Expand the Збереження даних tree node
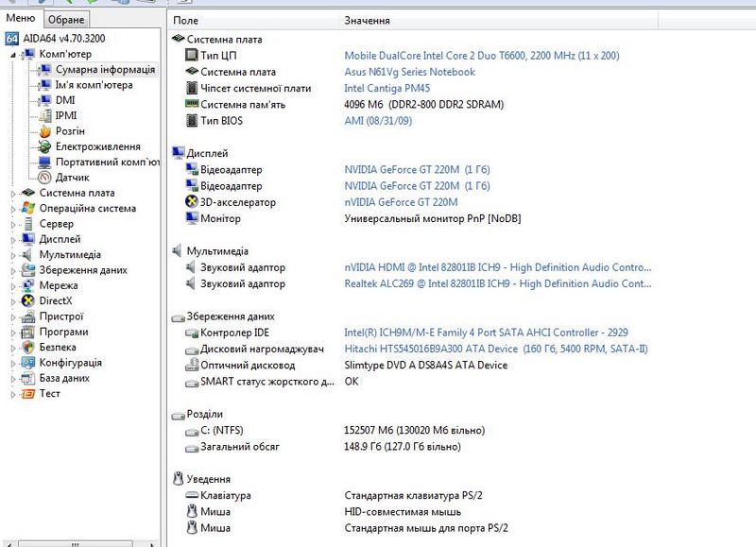The height and width of the screenshot is (547, 756). pos(13,270)
